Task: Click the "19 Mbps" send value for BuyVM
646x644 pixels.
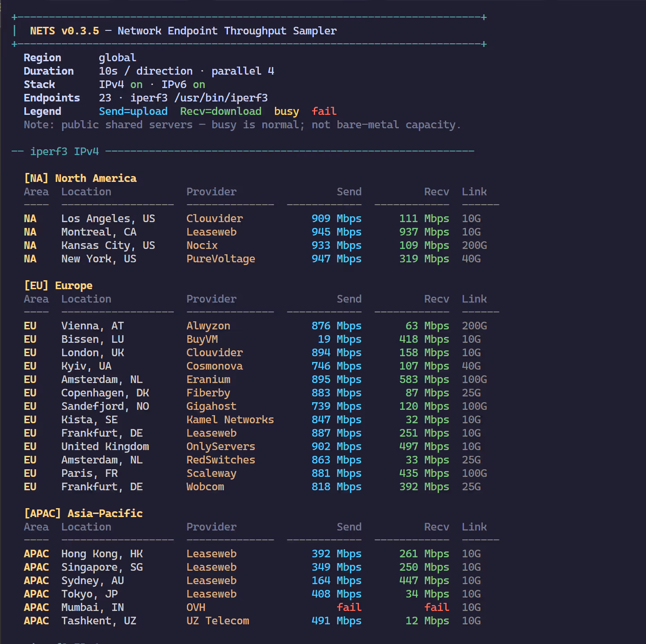Action: point(340,339)
